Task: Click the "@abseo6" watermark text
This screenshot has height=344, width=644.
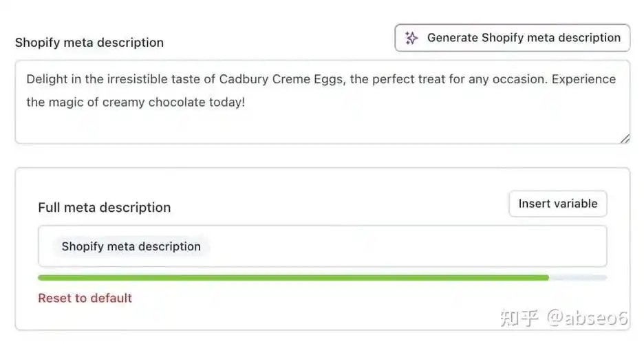Action: (587, 318)
